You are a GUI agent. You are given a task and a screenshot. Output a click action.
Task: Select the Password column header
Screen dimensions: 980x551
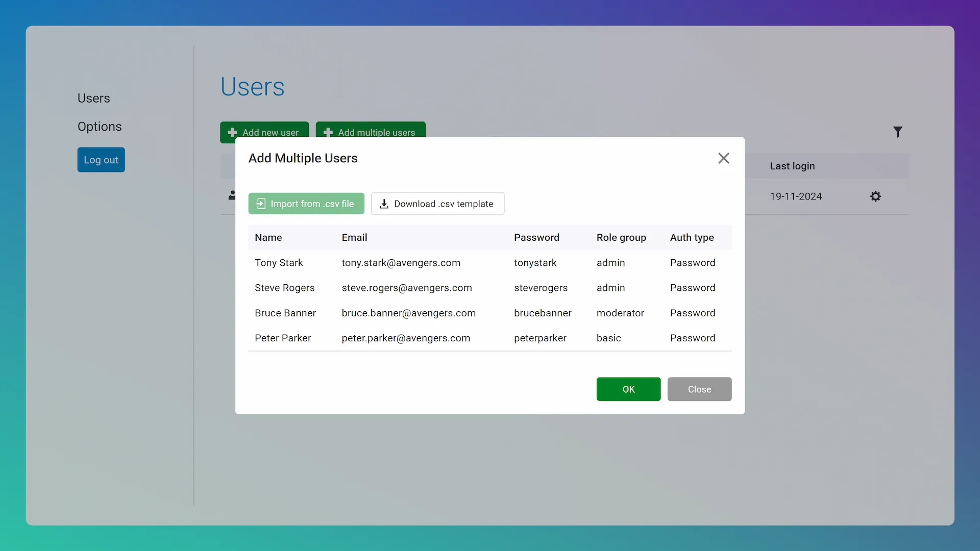point(536,237)
